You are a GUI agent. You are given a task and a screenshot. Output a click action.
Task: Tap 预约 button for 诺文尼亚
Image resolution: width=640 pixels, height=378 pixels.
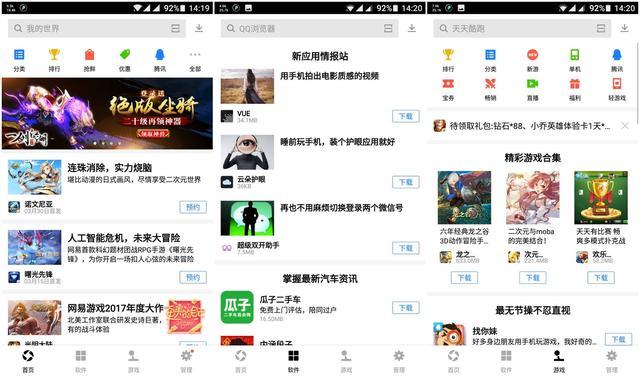coord(193,207)
